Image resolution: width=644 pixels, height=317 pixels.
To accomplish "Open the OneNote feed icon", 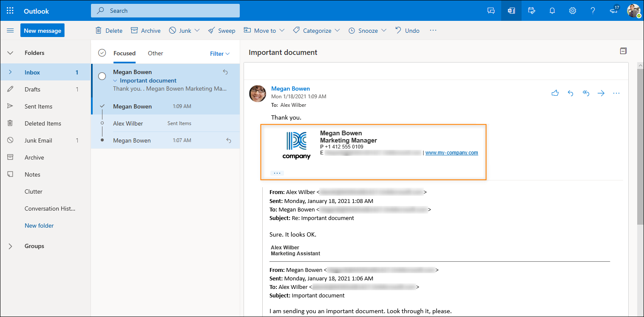I will pyautogui.click(x=511, y=11).
